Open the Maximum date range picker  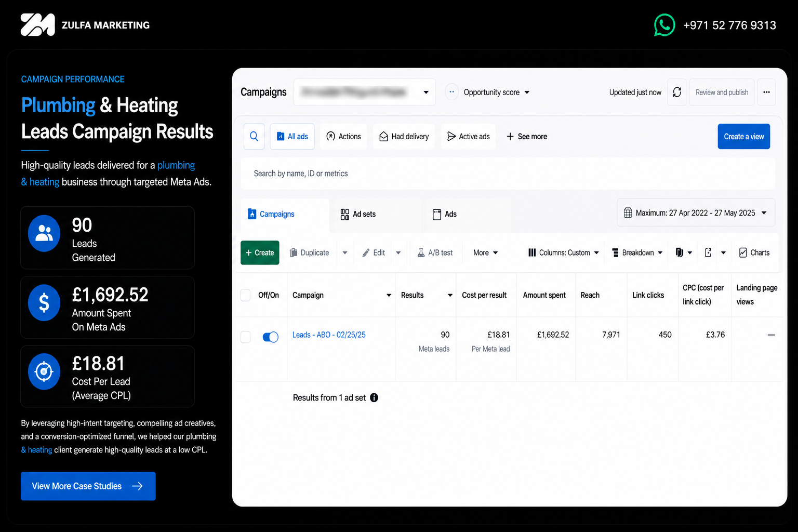tap(696, 213)
